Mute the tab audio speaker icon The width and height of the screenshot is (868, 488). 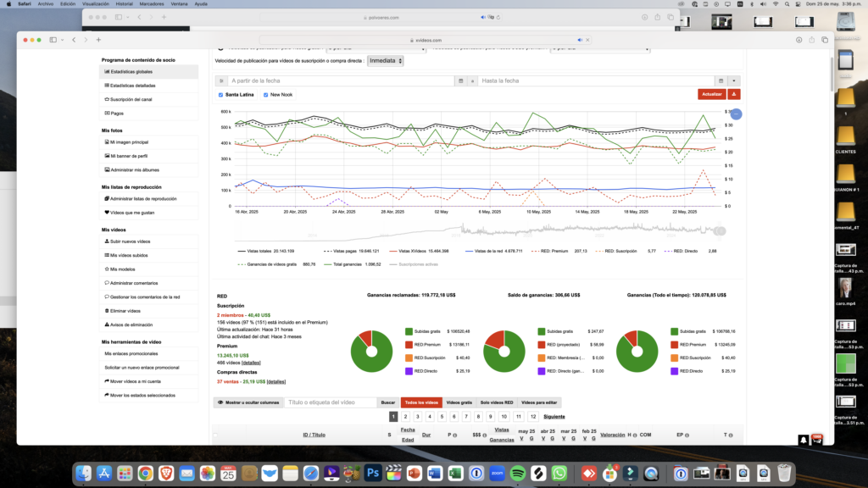pos(580,40)
